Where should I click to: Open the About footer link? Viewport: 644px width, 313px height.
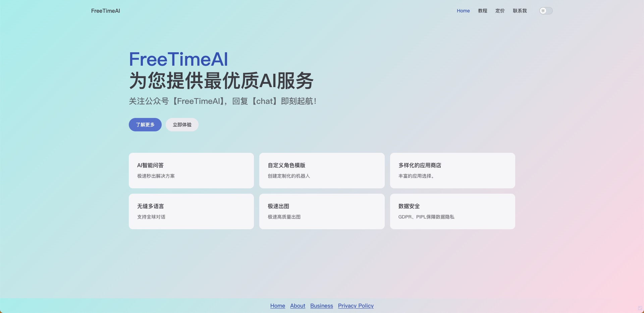tap(298, 306)
